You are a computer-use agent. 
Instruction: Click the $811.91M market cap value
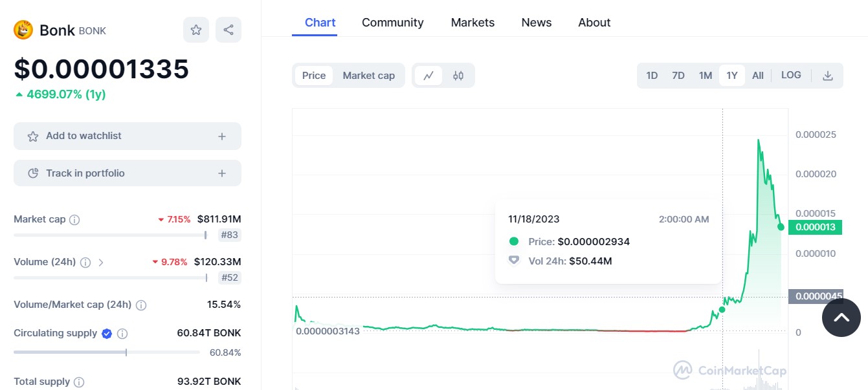pyautogui.click(x=219, y=219)
